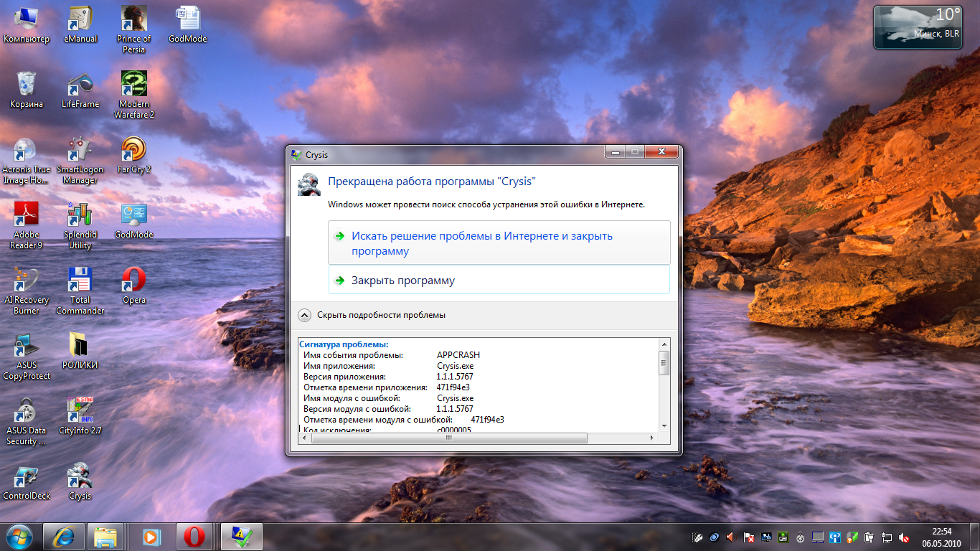Image resolution: width=980 pixels, height=551 pixels.
Task: Click the green-bordered tray icon
Action: [x=783, y=537]
